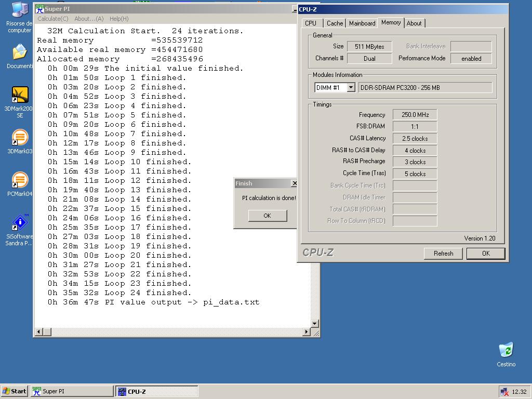The image size is (532, 399).
Task: Open the Documenti folder icon
Action: tap(19, 52)
